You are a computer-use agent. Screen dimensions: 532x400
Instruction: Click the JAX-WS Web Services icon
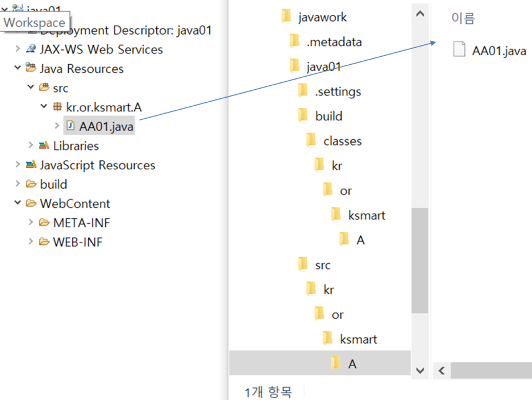pyautogui.click(x=31, y=49)
